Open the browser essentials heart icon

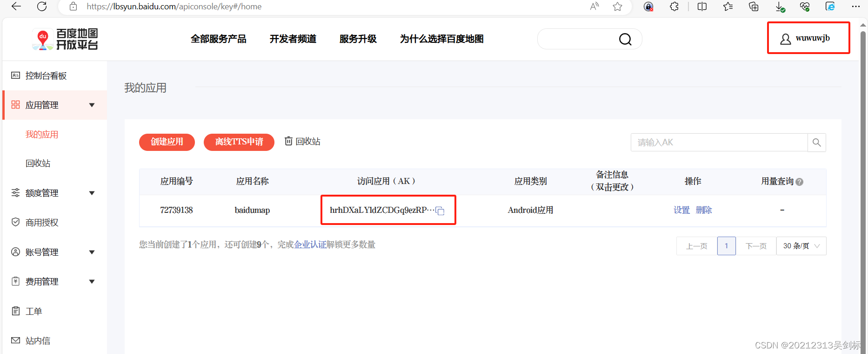pos(805,7)
